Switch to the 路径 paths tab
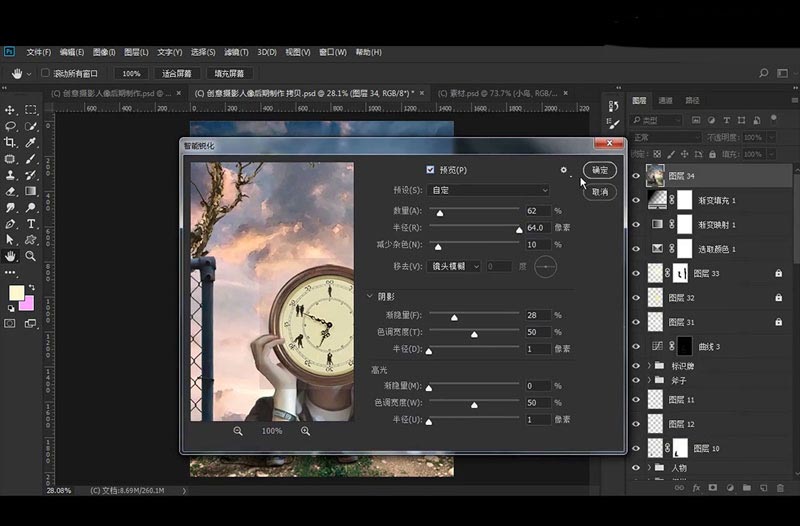 pyautogui.click(x=692, y=101)
